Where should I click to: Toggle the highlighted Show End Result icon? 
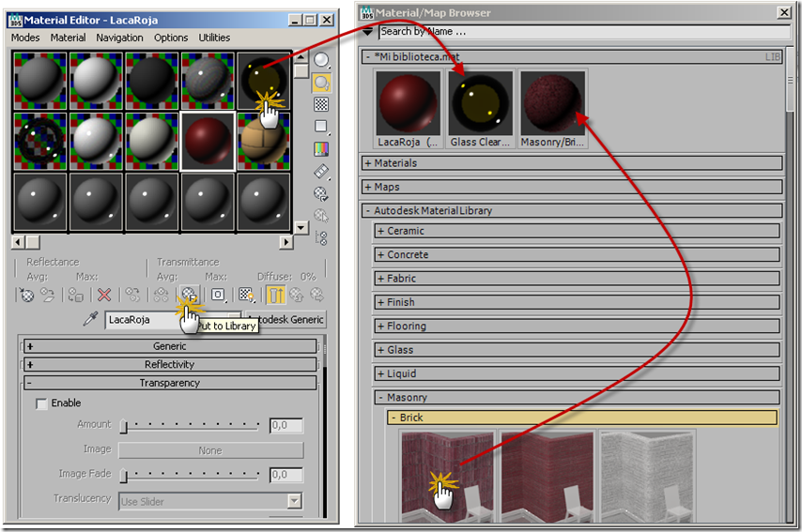coord(275,295)
